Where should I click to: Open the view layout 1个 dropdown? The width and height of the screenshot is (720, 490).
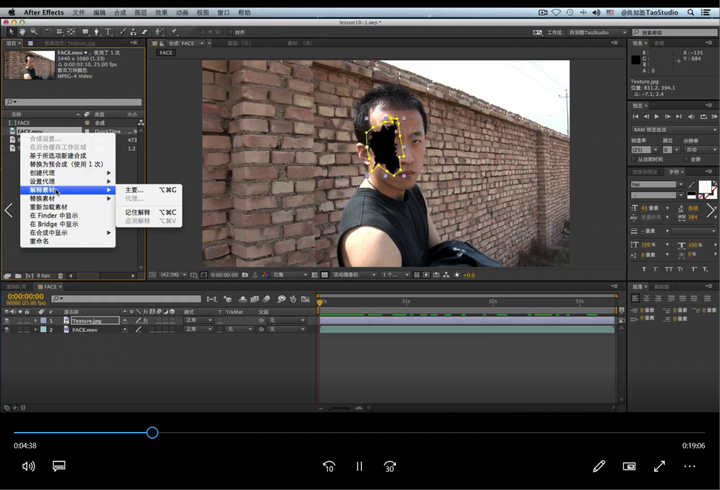point(395,275)
